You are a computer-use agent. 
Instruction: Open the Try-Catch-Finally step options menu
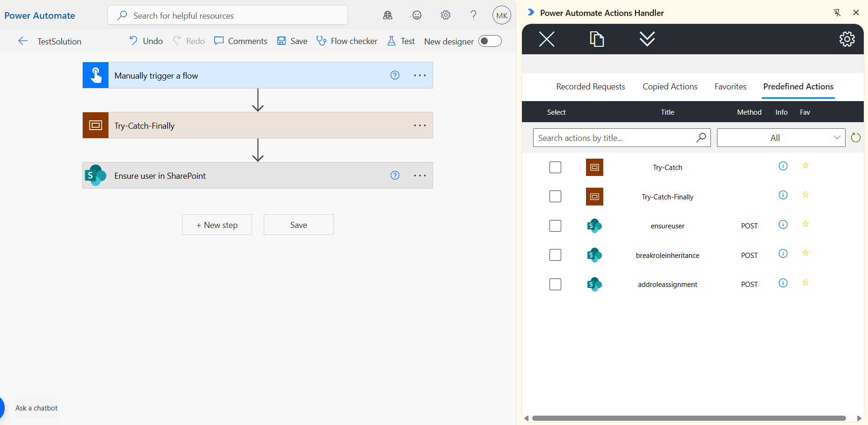point(420,125)
